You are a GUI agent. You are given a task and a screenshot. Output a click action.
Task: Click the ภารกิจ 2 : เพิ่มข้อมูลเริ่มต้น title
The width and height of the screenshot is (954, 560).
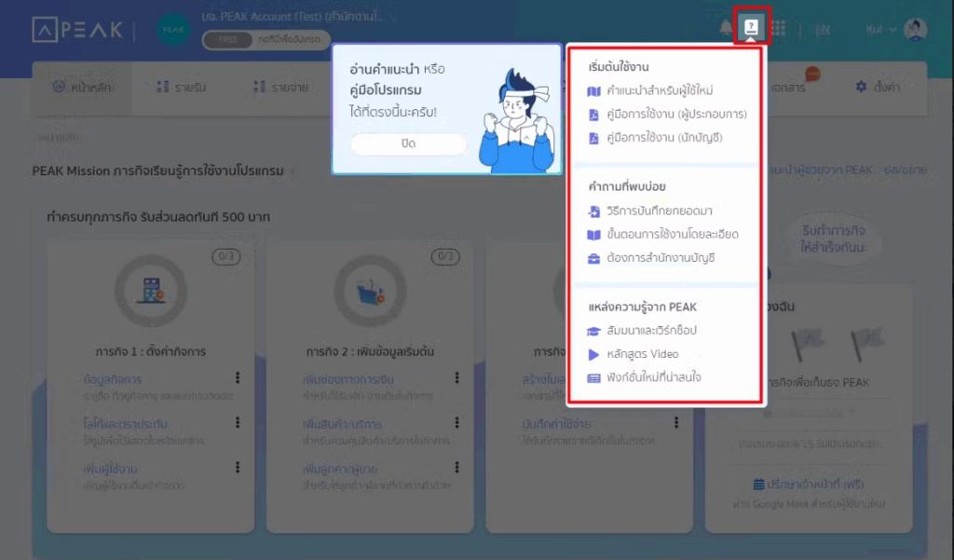click(370, 352)
